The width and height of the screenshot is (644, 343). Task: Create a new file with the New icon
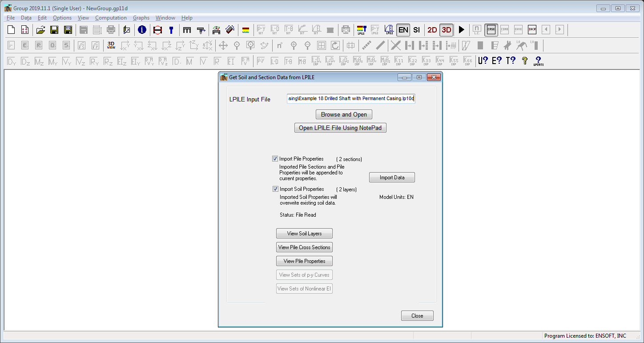(x=10, y=30)
